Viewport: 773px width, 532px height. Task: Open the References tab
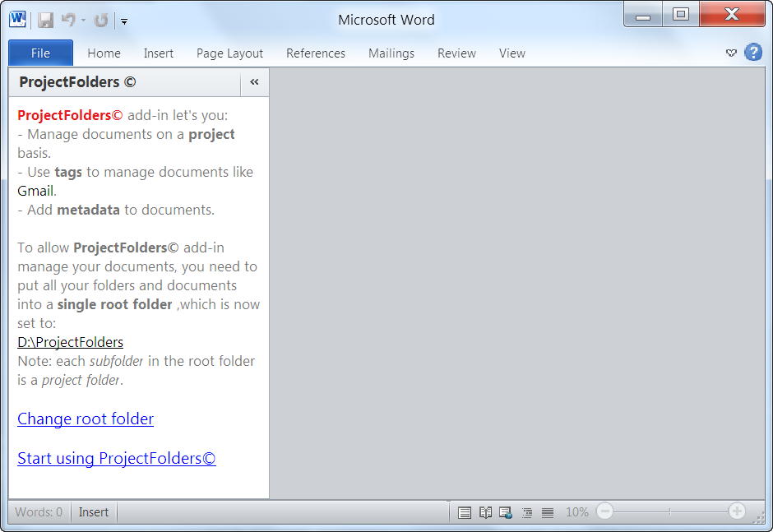pos(316,53)
